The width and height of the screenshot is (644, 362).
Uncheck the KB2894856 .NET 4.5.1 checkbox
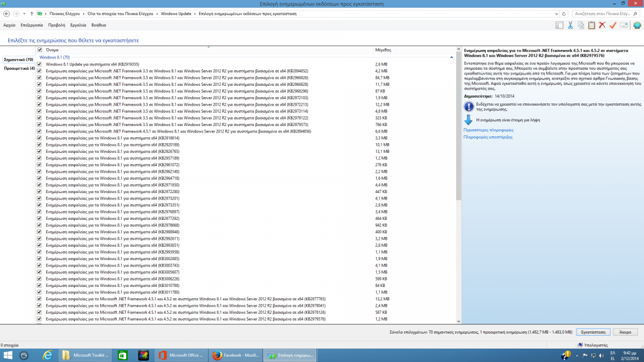[x=39, y=131]
